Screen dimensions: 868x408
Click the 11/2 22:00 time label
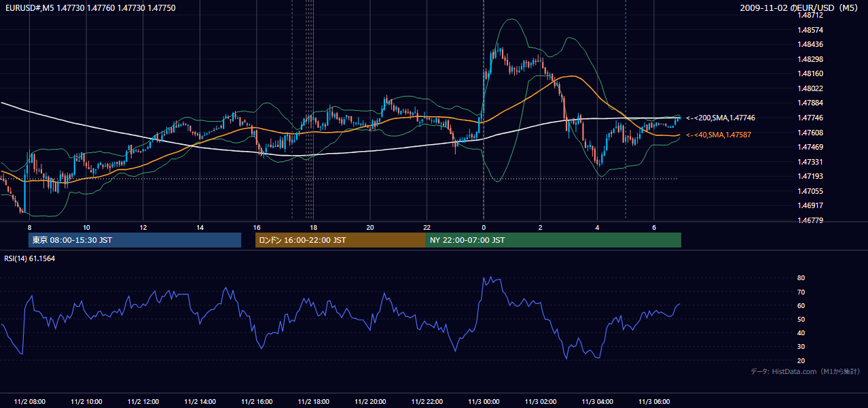pyautogui.click(x=427, y=401)
